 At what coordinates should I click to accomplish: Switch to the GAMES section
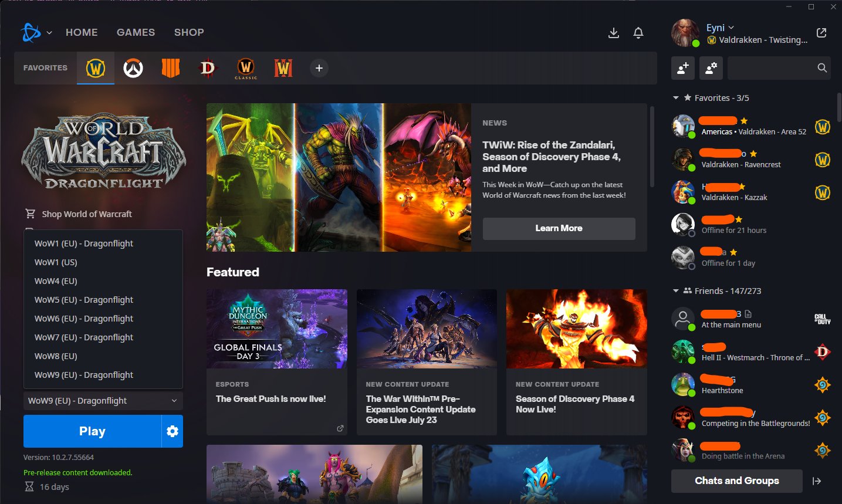pyautogui.click(x=136, y=32)
